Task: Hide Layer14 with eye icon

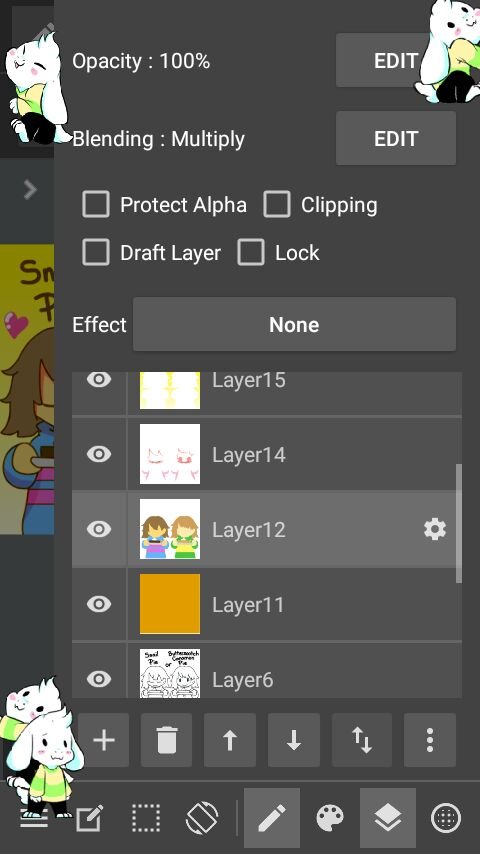Action: pos(99,454)
